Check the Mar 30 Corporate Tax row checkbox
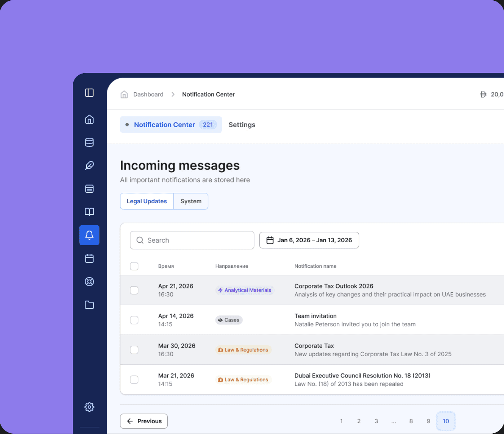 (134, 350)
